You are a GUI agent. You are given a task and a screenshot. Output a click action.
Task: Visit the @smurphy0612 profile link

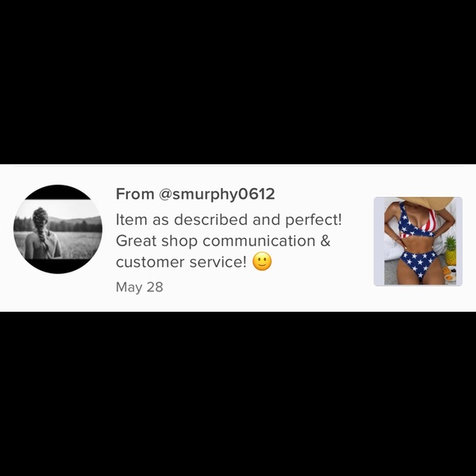point(217,194)
